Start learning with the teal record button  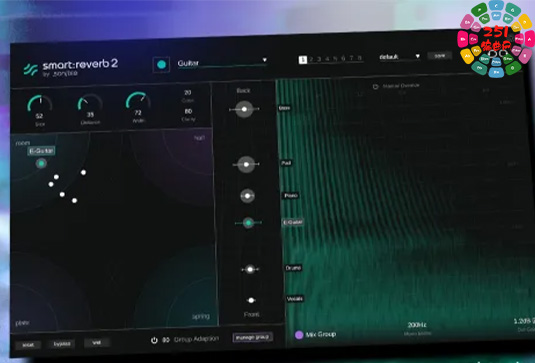(161, 64)
